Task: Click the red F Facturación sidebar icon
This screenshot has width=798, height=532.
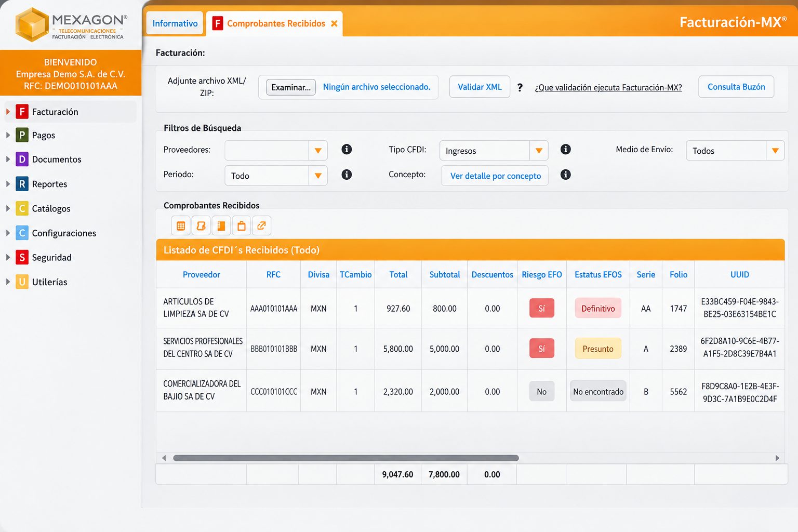Action: tap(22, 112)
